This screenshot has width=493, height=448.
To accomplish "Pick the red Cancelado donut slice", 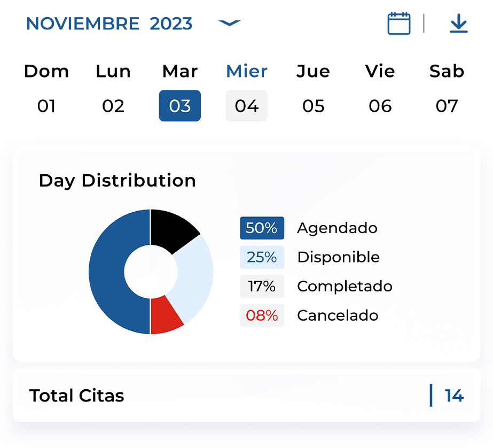I will click(x=165, y=315).
